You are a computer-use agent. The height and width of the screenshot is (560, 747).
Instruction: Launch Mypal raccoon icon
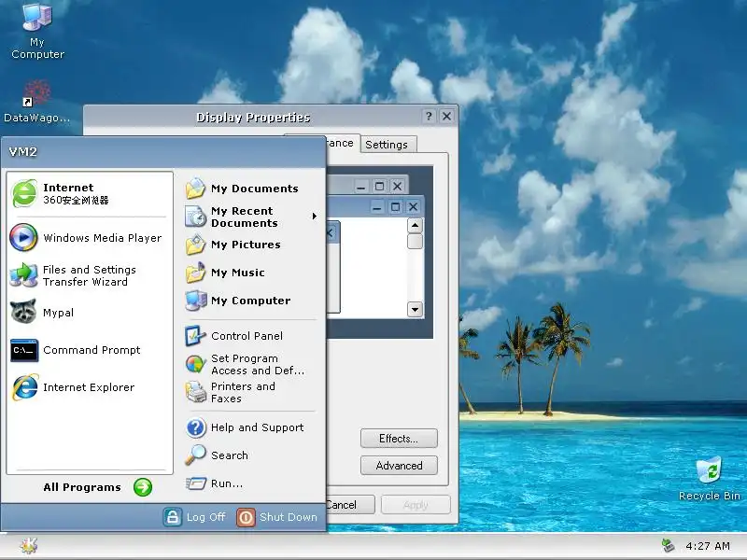(x=24, y=312)
